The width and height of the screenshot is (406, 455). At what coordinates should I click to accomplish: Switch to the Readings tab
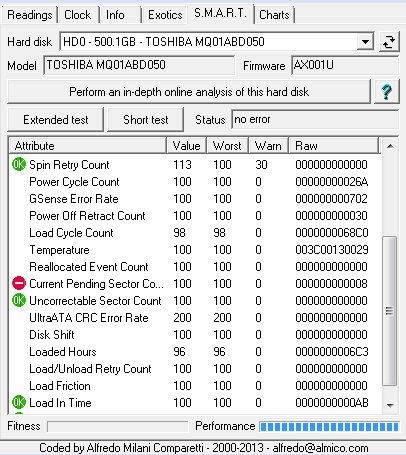point(30,15)
